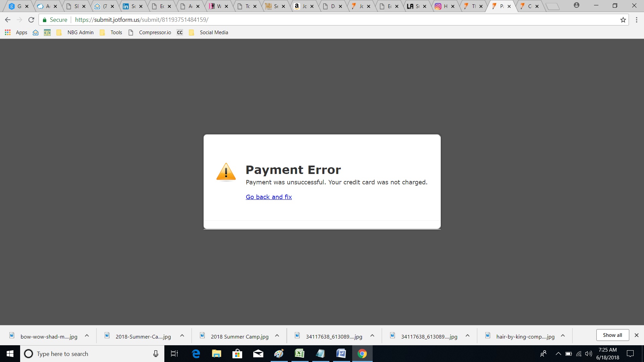Click the Chrome browser icon in taskbar
Viewport: 644px width, 362px height.
tap(362, 353)
